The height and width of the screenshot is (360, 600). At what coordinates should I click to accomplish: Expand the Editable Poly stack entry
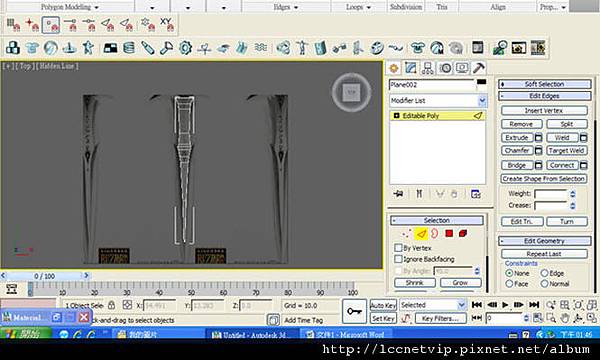tap(396, 116)
